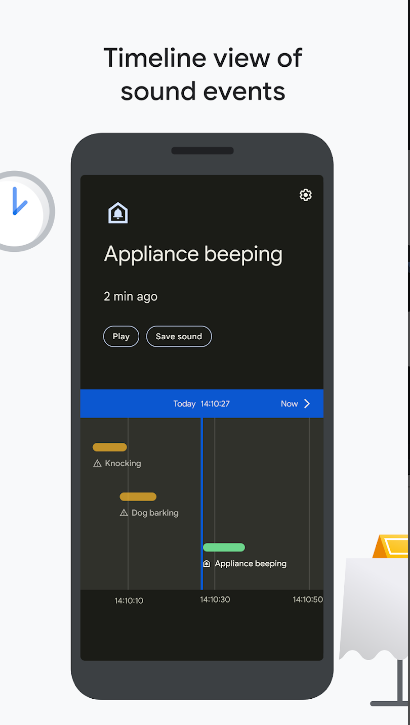Click the 14:10:50 time label

[307, 600]
